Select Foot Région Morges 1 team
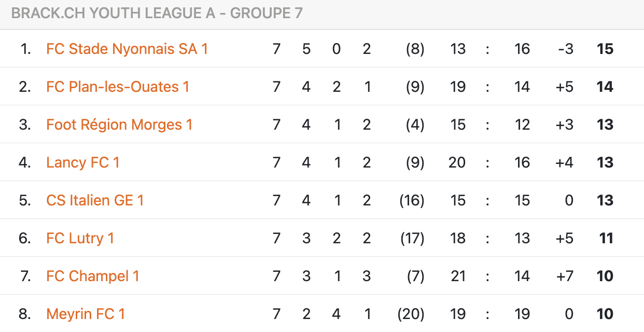Screen dimensions: 644x332 (119, 125)
